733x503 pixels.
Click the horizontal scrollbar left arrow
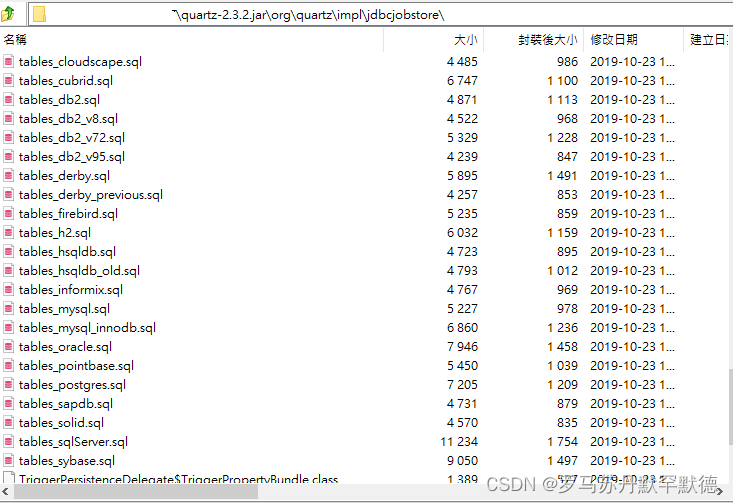pyautogui.click(x=6, y=492)
